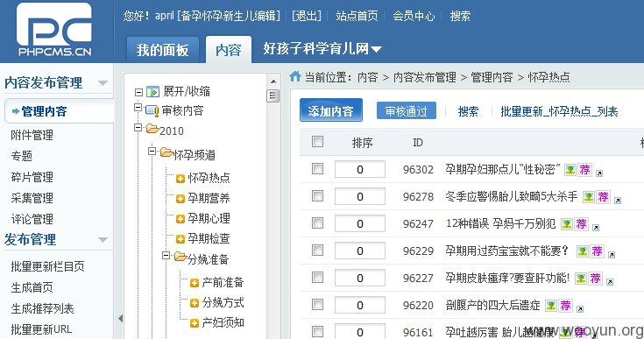Click the 审核通过 button
Screen dimensions: 644x339
[x=407, y=111]
